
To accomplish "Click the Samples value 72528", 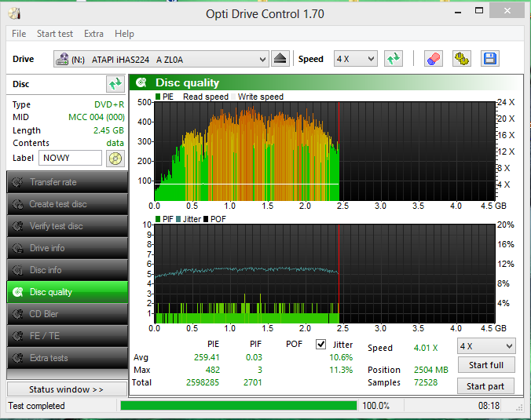I will (x=426, y=382).
